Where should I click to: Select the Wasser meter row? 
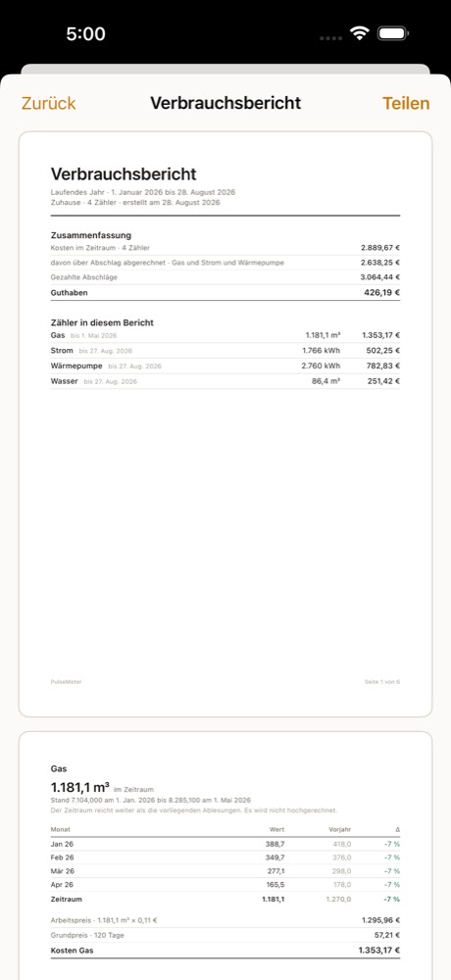pos(225,381)
